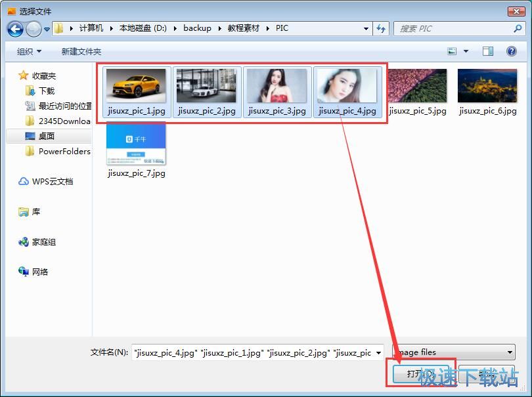
Task: Select the yellow car thumbnail jisuxz_pic_1.jpg
Action: coord(136,86)
